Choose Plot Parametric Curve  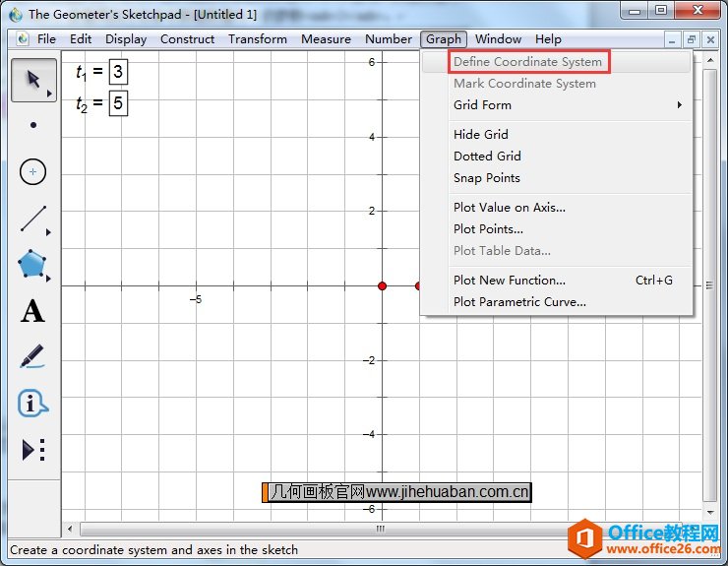[x=557, y=302]
